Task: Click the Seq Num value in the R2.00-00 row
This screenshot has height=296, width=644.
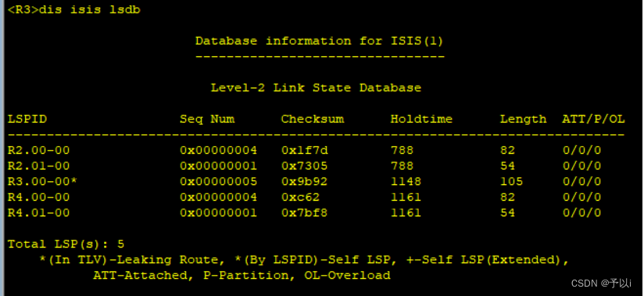Action: [x=219, y=151]
